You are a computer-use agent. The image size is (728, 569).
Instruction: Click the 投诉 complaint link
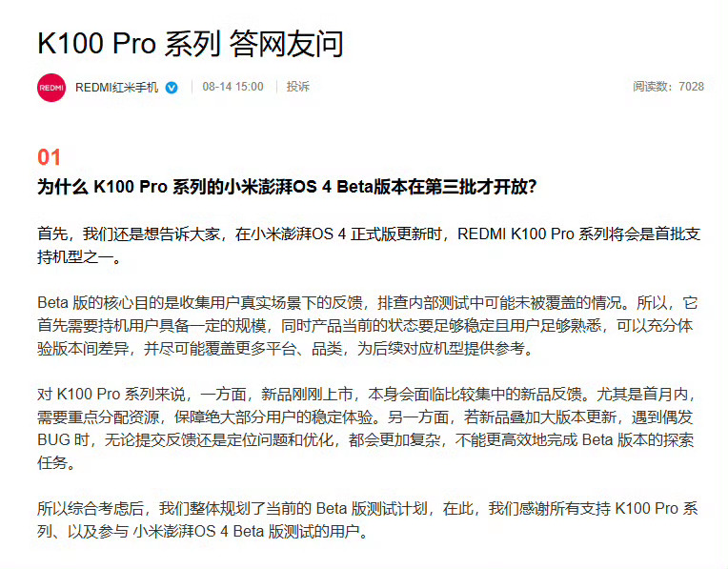coord(297,87)
